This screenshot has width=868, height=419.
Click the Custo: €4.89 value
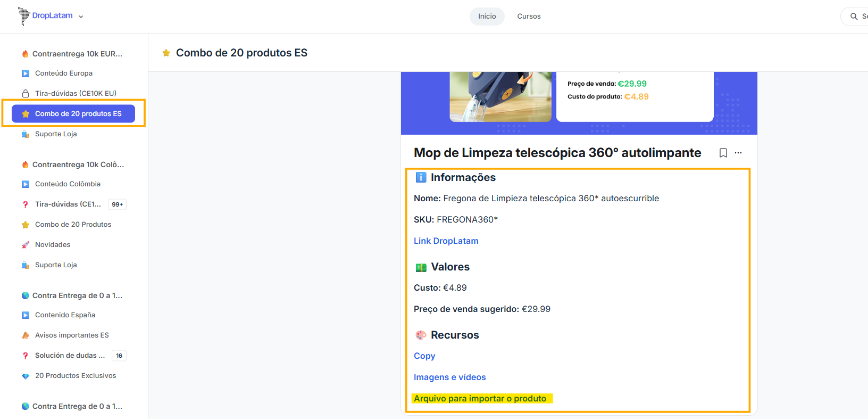440,287
